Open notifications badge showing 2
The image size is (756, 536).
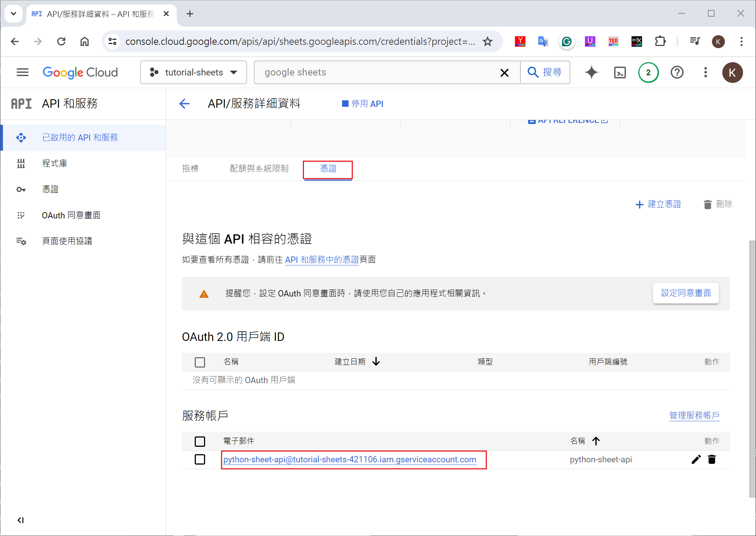pyautogui.click(x=648, y=72)
